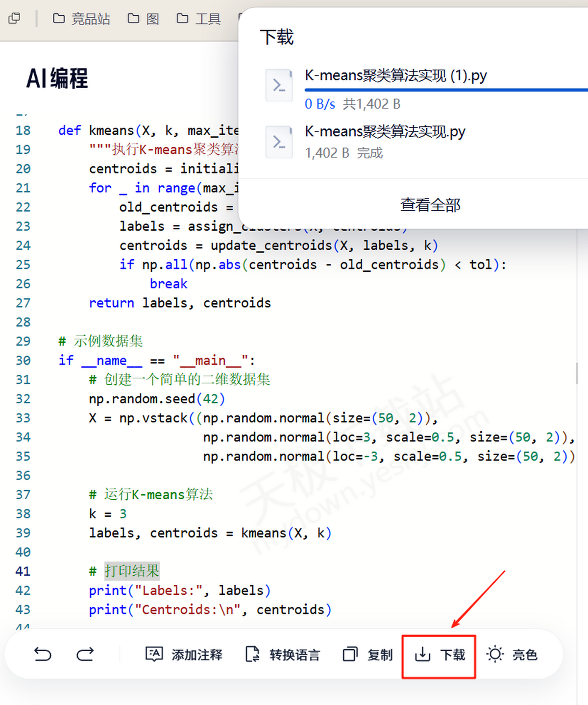The width and height of the screenshot is (588, 705).
Task: Click '0 B/s' download speed text
Action: click(x=320, y=104)
